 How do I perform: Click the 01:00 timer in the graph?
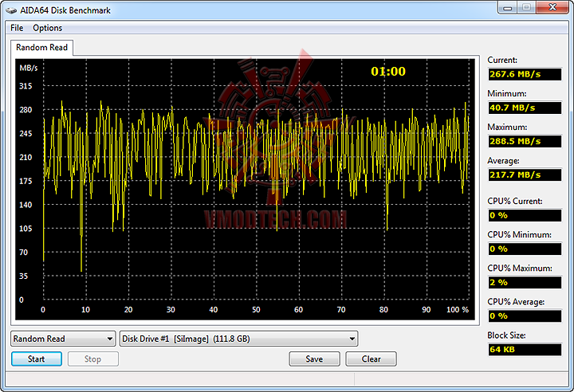(x=388, y=72)
